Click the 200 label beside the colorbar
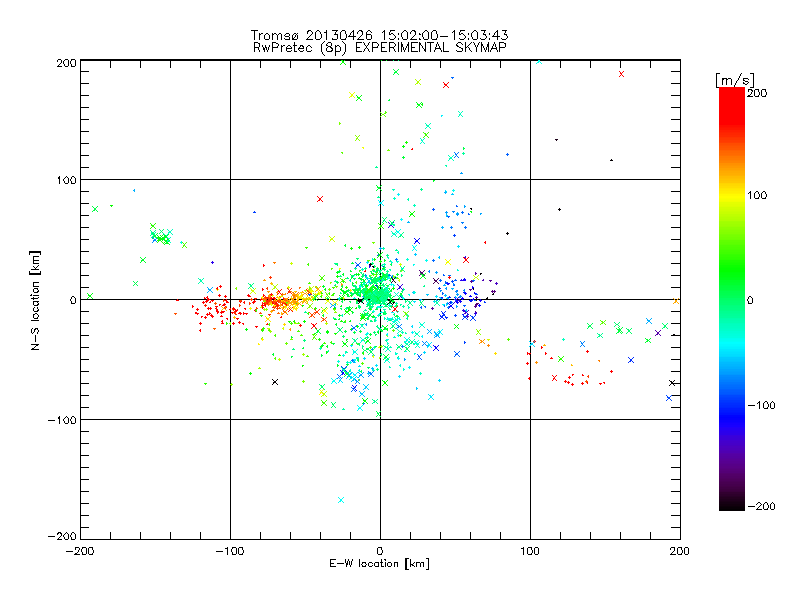Viewport: 800px width, 600px height. (x=757, y=93)
